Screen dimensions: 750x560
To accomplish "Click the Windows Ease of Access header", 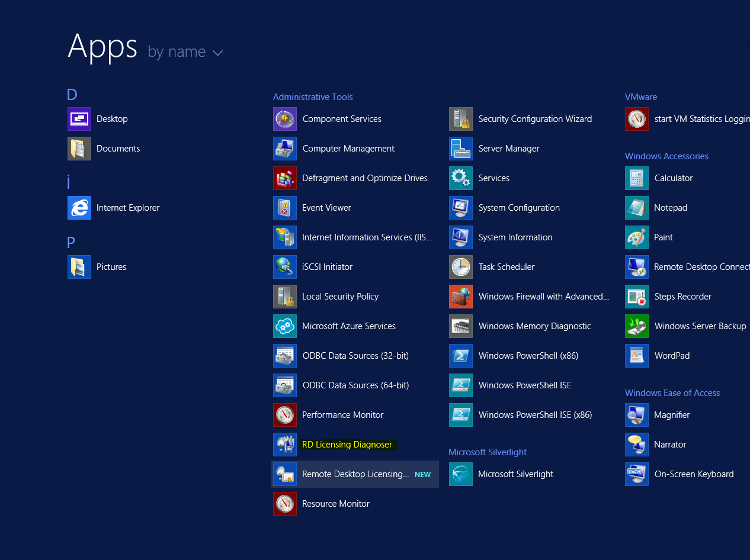I will [672, 393].
